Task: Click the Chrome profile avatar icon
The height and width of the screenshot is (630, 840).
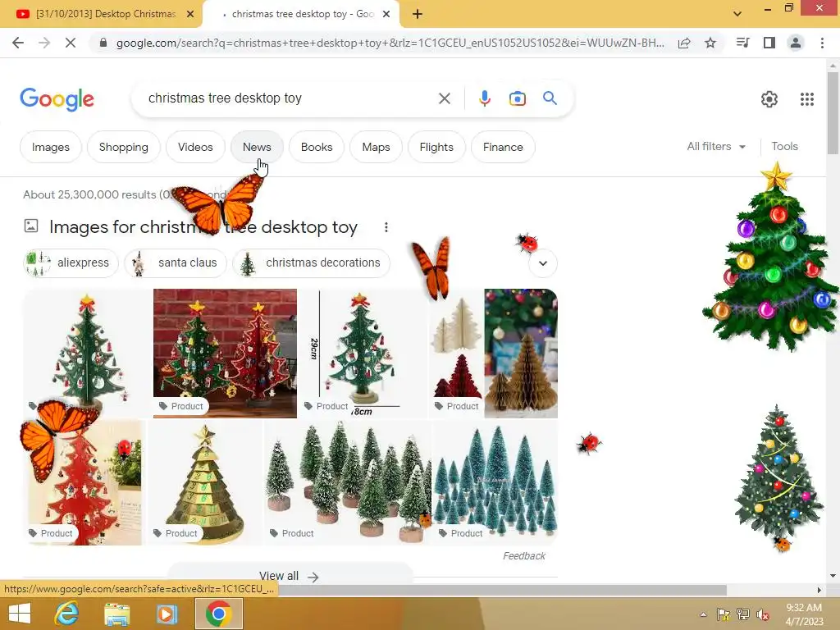Action: 796,43
